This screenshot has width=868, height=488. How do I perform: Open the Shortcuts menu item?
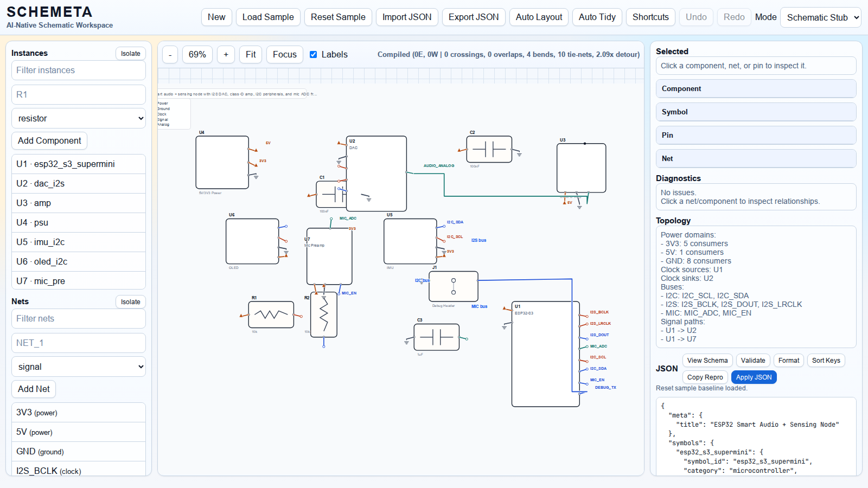coord(650,17)
